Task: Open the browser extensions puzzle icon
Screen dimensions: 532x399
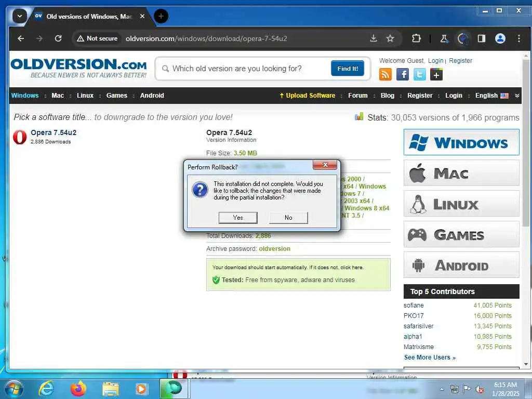Action: coord(416,38)
